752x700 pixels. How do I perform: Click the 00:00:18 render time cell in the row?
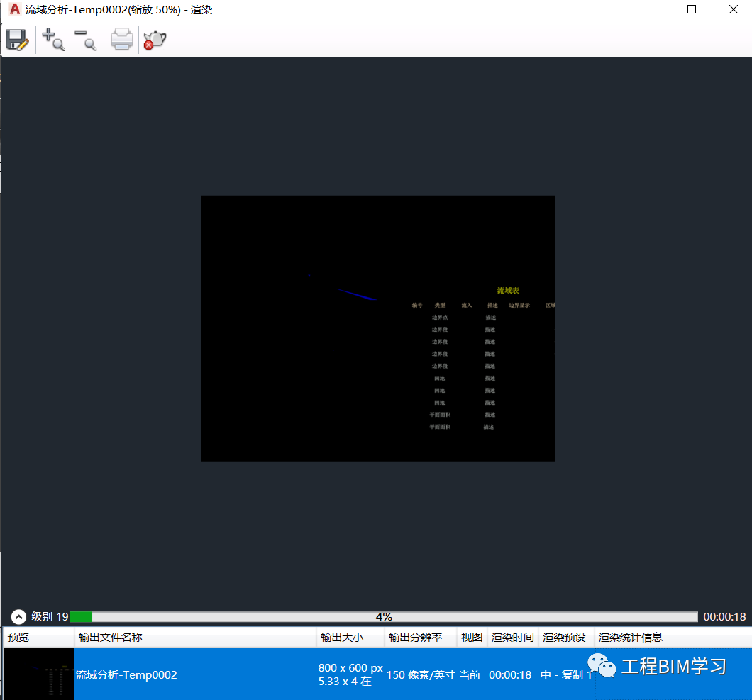510,675
